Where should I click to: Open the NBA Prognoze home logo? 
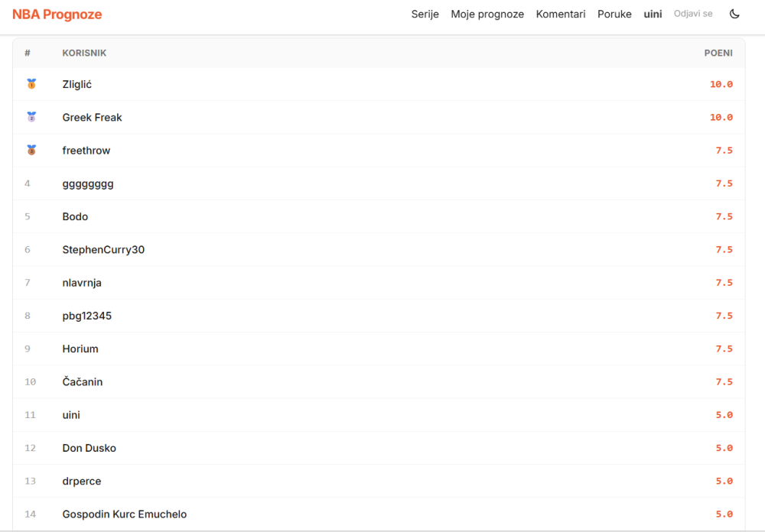pos(57,15)
